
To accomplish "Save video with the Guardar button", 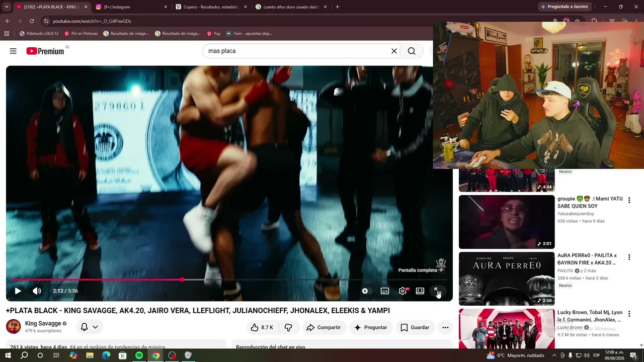I will pos(415,327).
